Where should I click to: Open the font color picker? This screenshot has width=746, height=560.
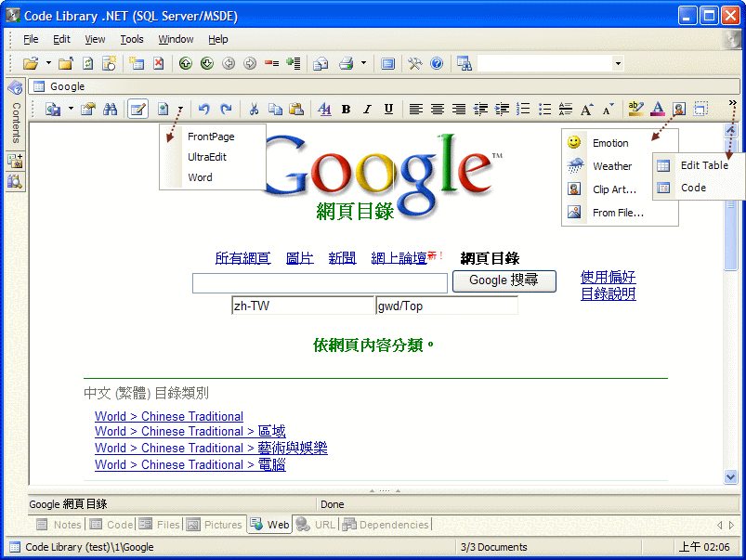[x=658, y=110]
